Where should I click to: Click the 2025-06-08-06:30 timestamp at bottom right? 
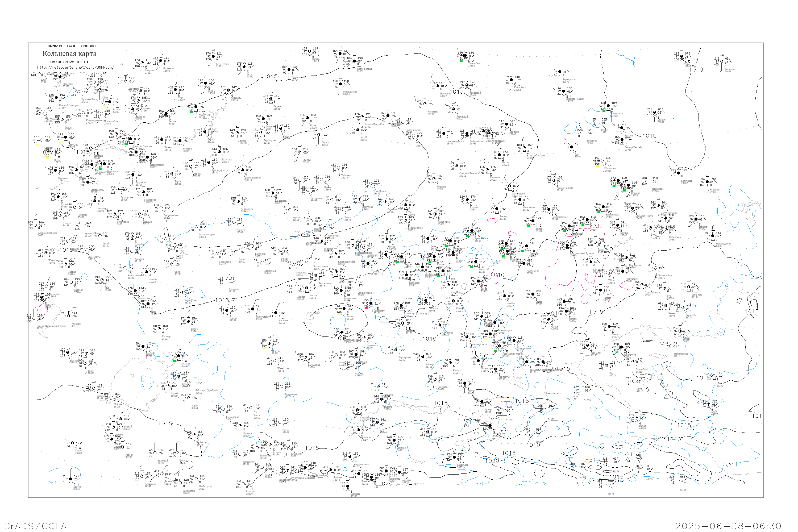click(x=728, y=526)
